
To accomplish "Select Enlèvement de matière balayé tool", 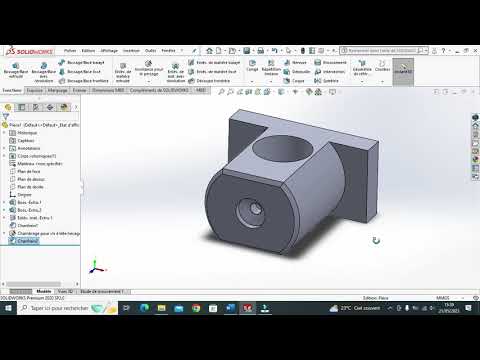I will 214,62.
